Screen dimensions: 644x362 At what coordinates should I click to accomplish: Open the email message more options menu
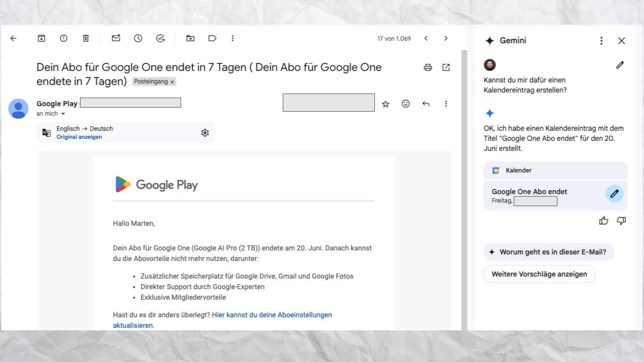click(446, 104)
